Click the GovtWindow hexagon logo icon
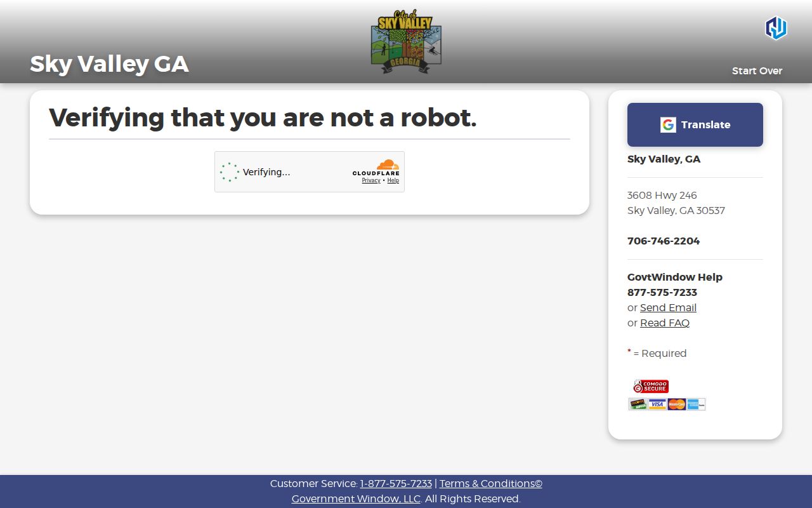The image size is (812, 508). [x=776, y=28]
